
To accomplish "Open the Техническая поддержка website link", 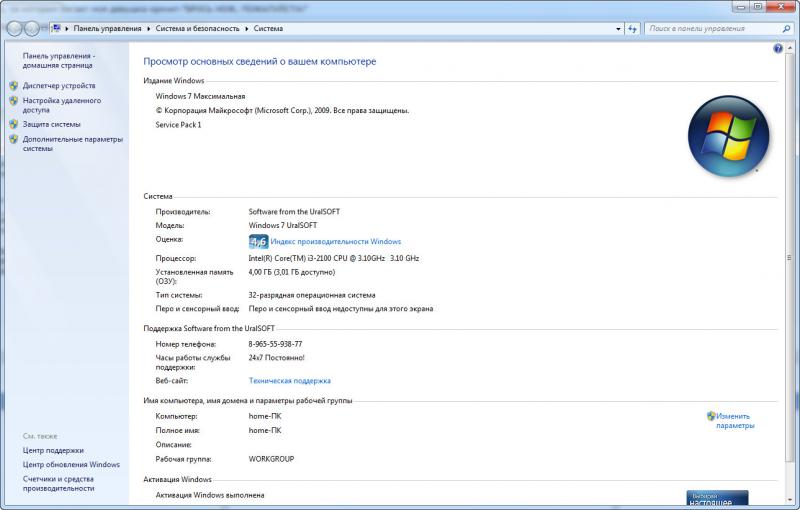I will 289,381.
